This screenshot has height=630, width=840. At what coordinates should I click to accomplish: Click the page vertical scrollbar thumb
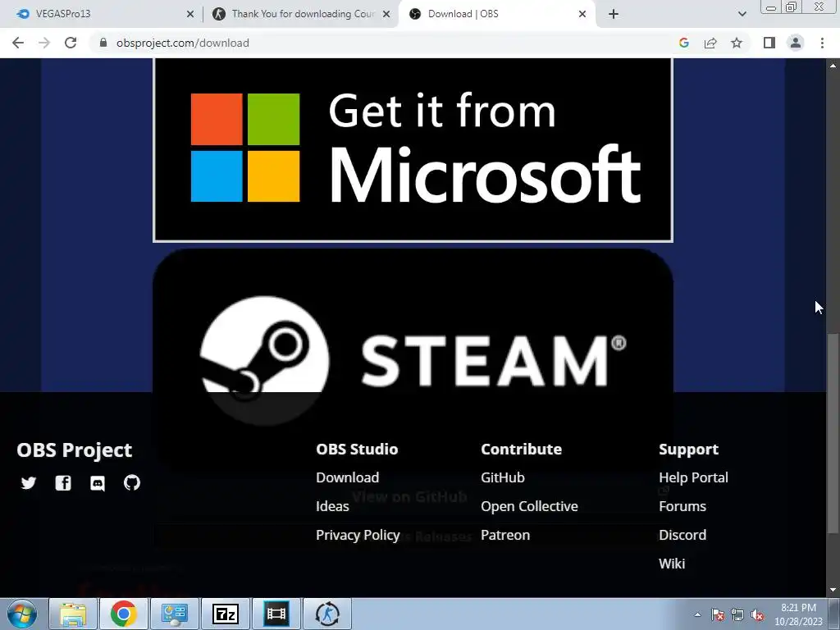[833, 434]
